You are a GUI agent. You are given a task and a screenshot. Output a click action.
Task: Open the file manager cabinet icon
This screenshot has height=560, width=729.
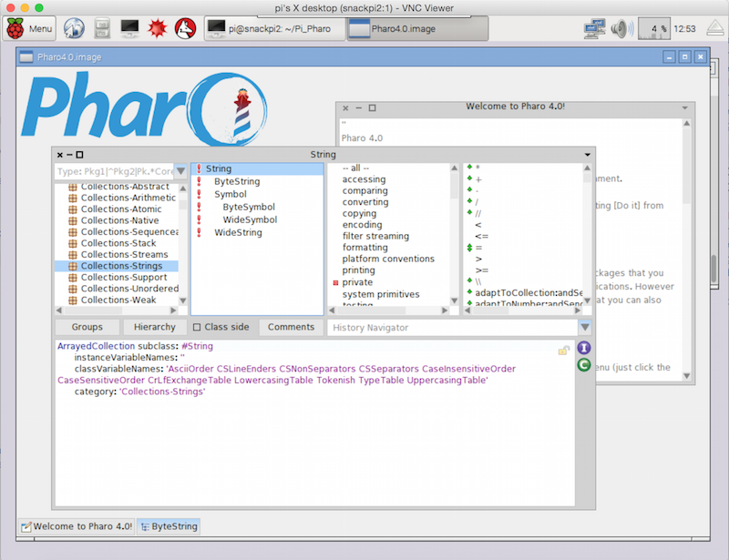coord(102,28)
